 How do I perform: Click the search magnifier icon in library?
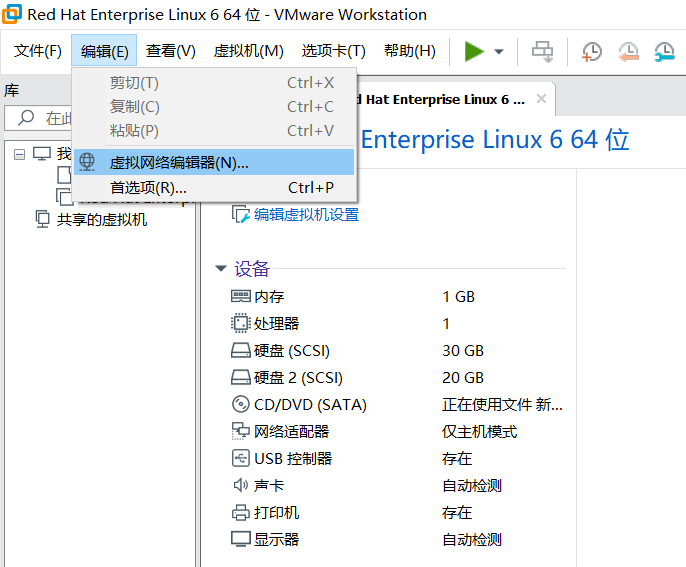click(26, 118)
